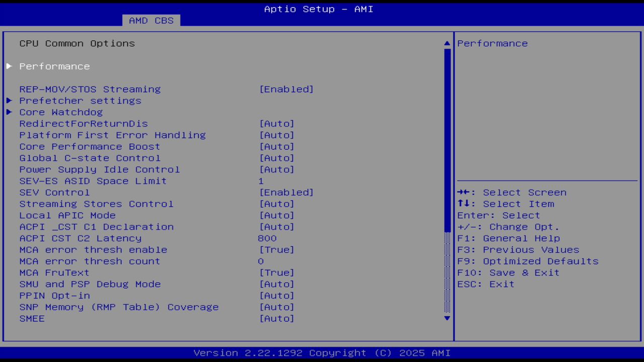Change Local APIC Mode value
The width and height of the screenshot is (644, 362).
(277, 216)
